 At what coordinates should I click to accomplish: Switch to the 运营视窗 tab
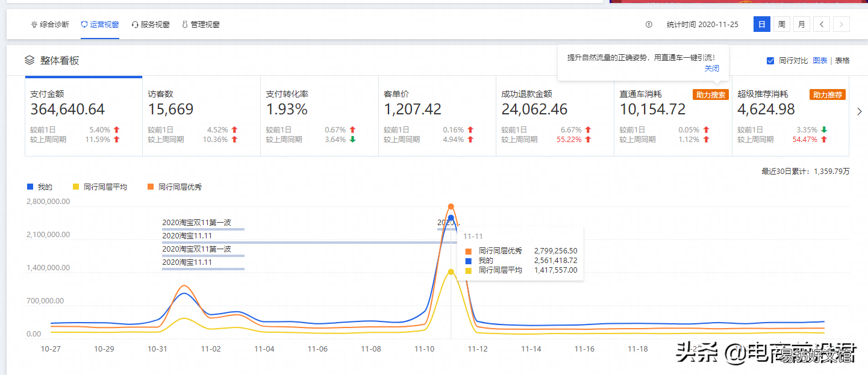[100, 25]
